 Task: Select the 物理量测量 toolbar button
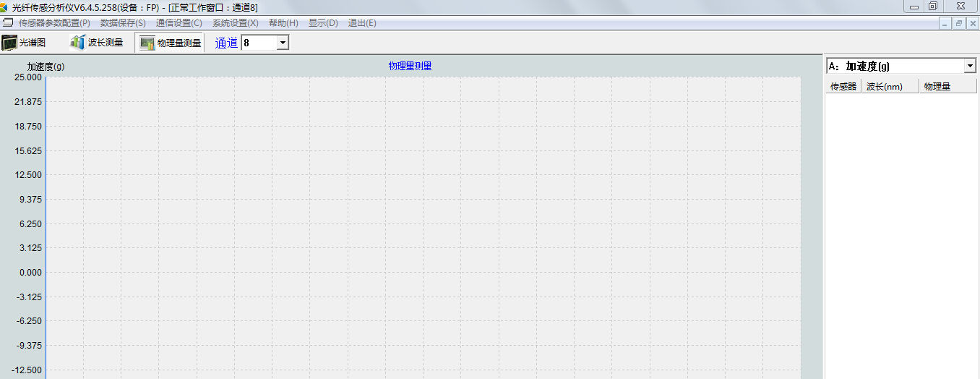pos(170,43)
